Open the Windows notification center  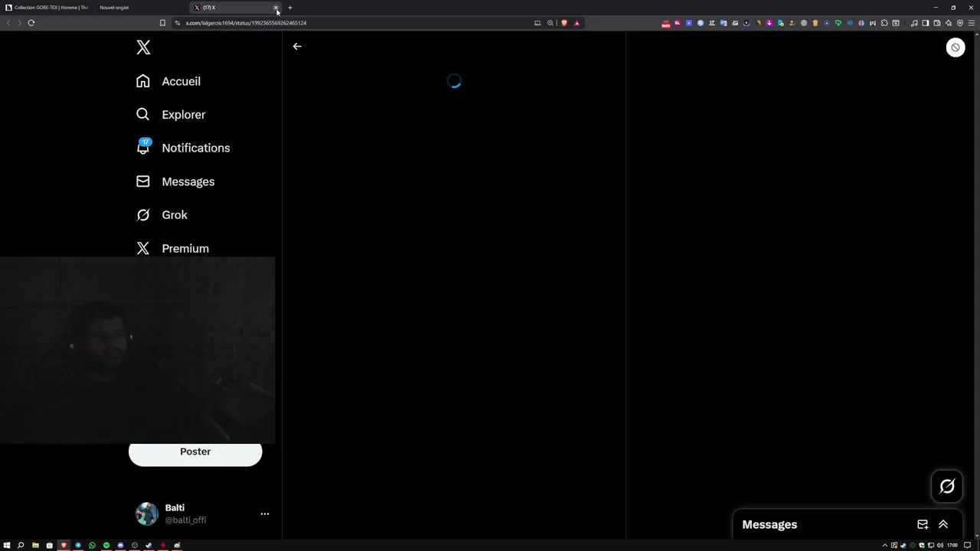tap(967, 545)
